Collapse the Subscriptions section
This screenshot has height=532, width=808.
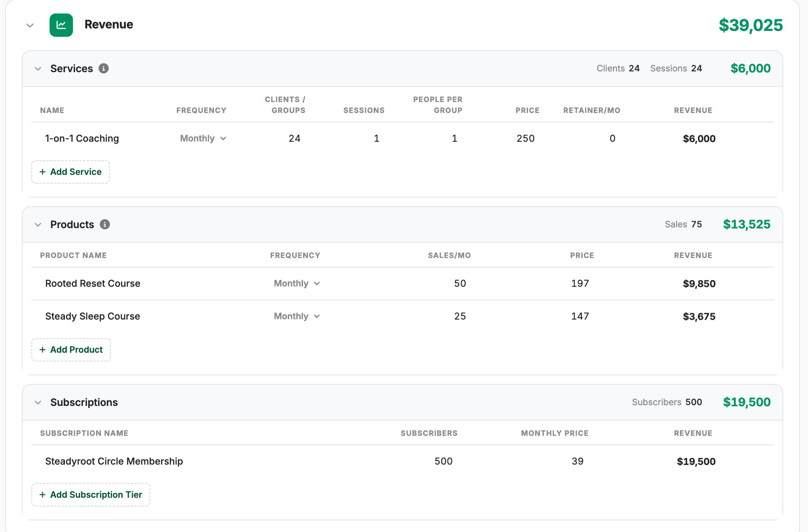pyautogui.click(x=38, y=403)
